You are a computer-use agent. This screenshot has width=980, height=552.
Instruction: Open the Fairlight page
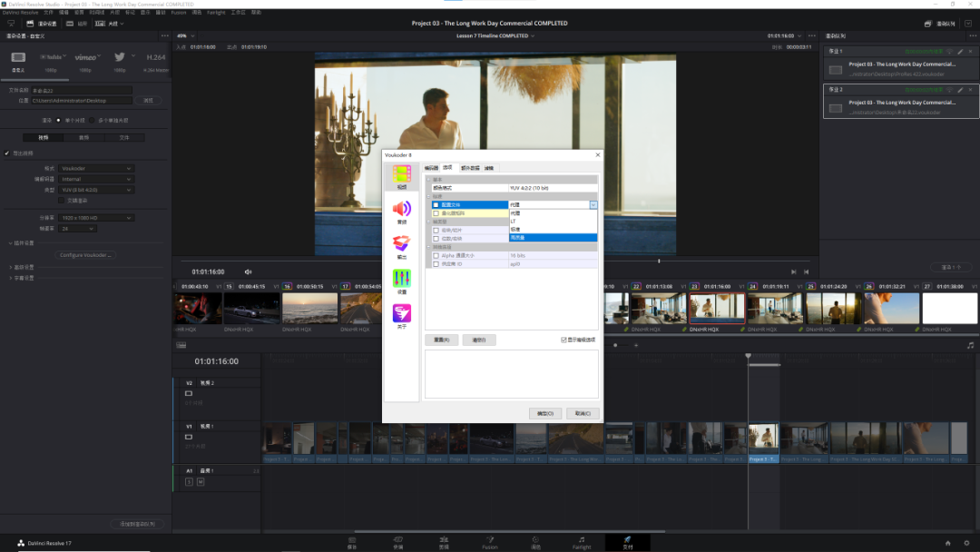click(582, 542)
